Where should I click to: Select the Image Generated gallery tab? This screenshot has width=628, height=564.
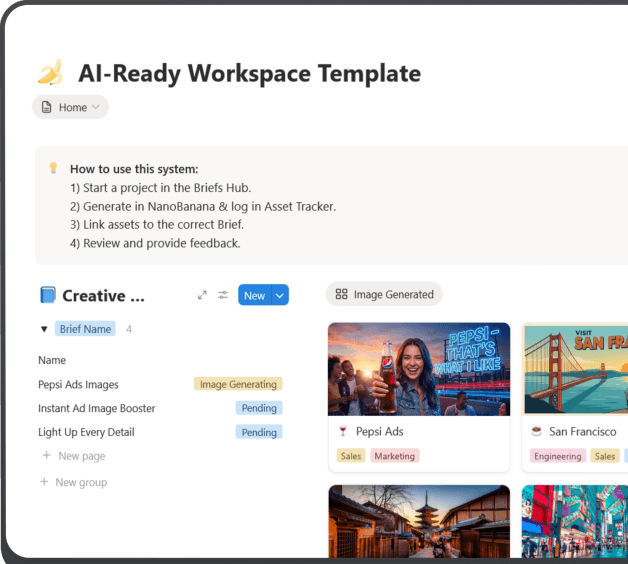[x=384, y=294]
